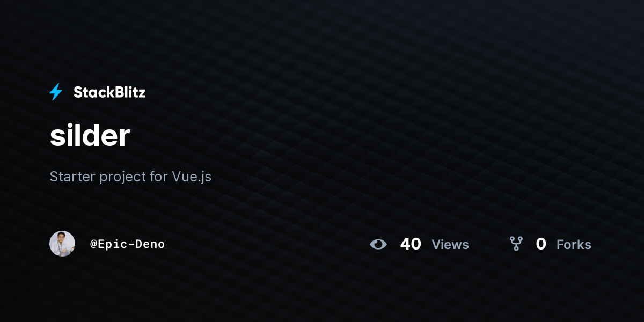Image resolution: width=644 pixels, height=322 pixels.
Task: Click the Starter project for Vue.js description
Action: 130,177
